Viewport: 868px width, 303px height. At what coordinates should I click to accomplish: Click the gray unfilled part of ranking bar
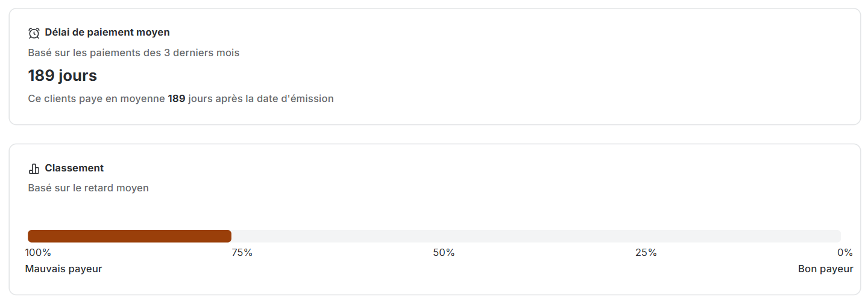click(x=535, y=236)
